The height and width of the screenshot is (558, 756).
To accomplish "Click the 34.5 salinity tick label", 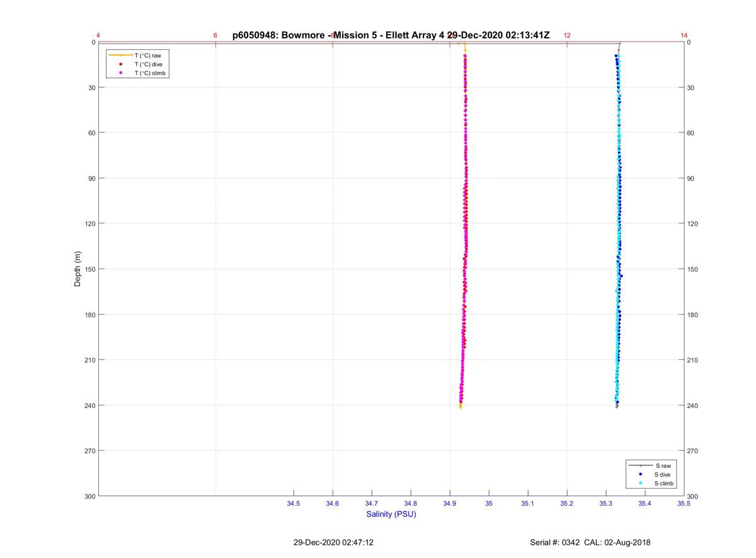I will click(294, 504).
